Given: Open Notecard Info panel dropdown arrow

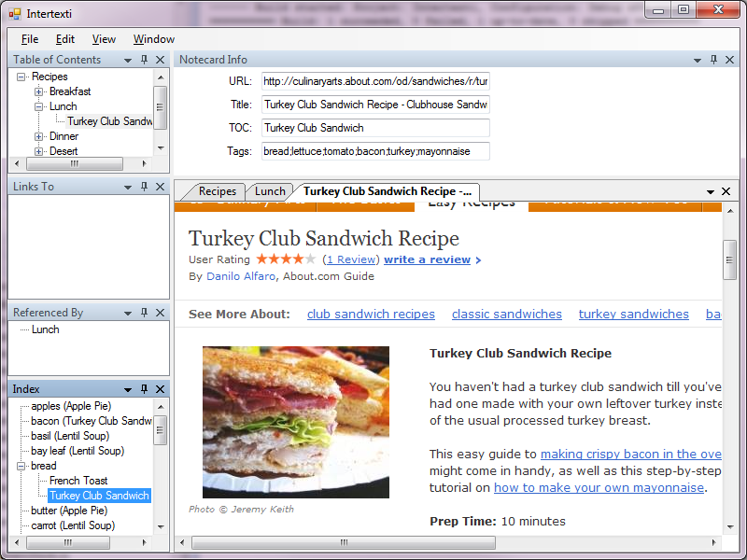Looking at the screenshot, I should click(698, 61).
